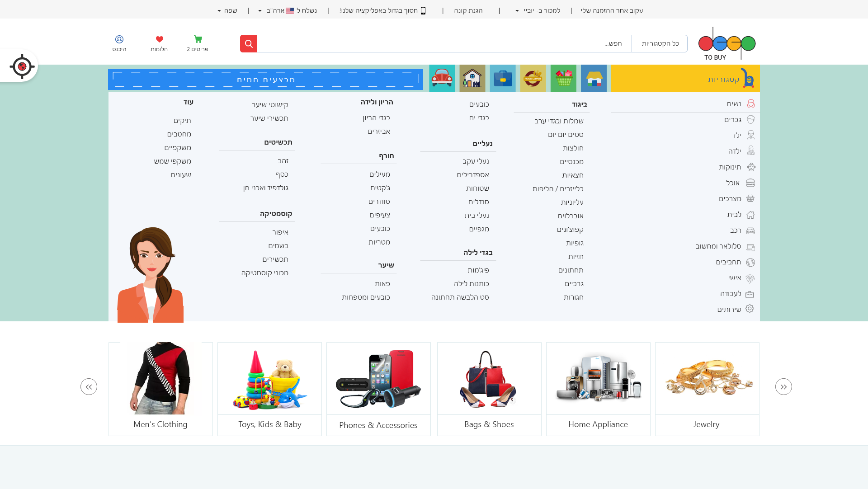Image resolution: width=868 pixels, height=489 pixels.
Task: Click the women category face icon
Action: point(751,103)
